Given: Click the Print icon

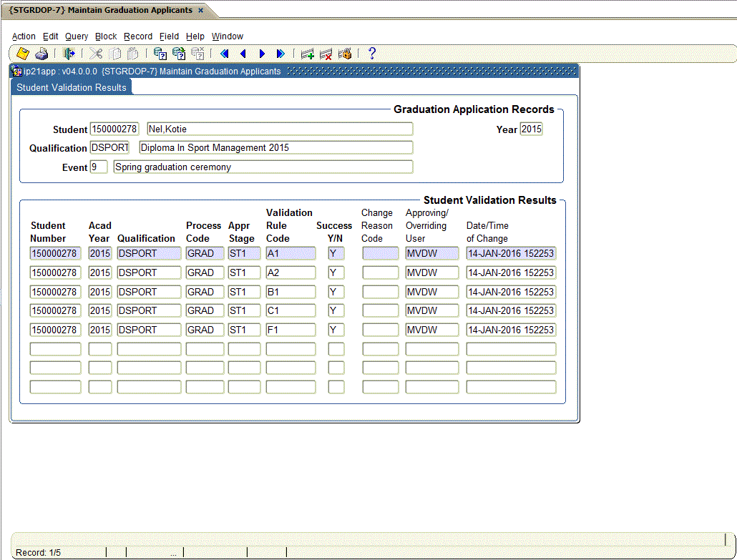Looking at the screenshot, I should point(42,54).
